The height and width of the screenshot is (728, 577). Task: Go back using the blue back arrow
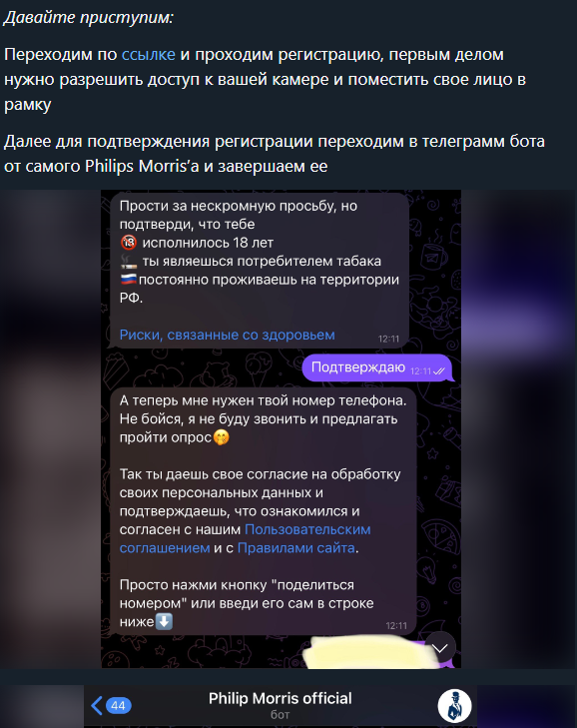[x=97, y=705]
